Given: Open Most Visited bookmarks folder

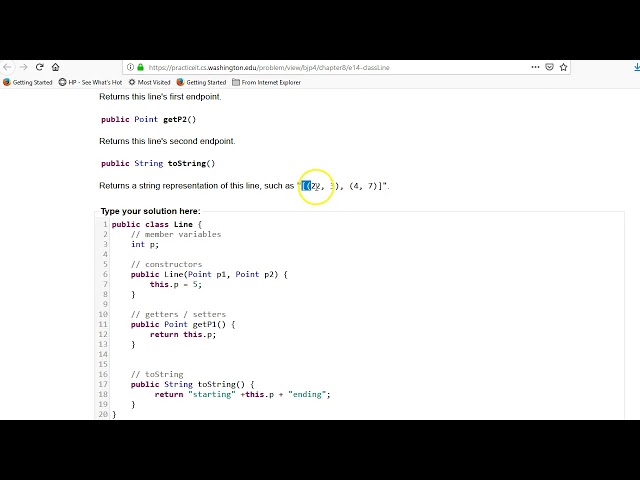Looking at the screenshot, I should [x=149, y=82].
